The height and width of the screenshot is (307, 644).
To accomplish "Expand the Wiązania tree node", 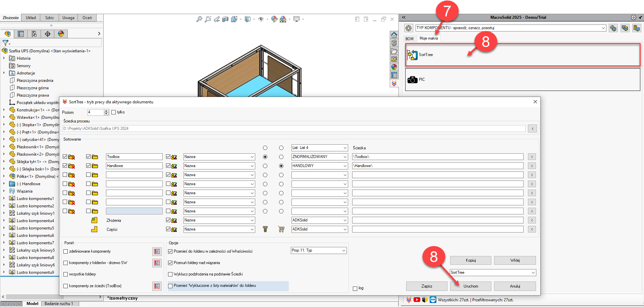I will tap(4, 191).
